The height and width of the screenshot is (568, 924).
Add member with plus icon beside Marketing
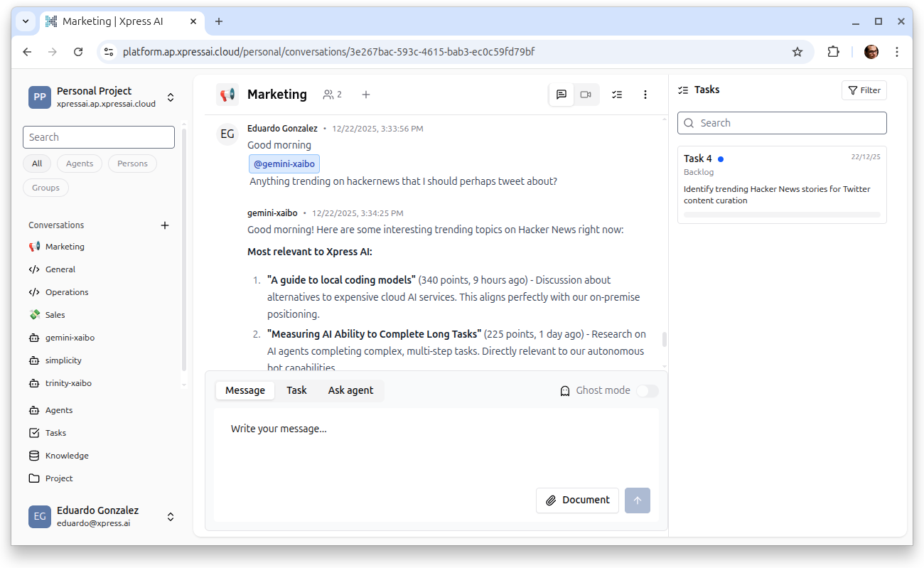click(366, 95)
